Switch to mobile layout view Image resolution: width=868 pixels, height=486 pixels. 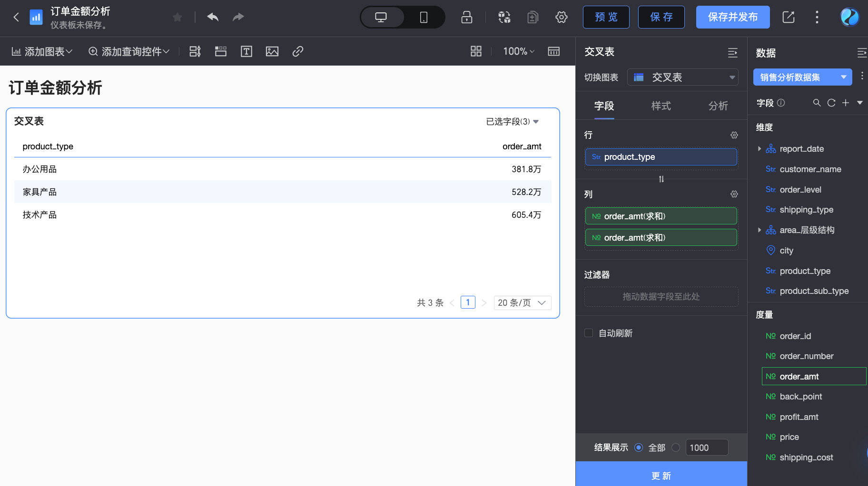click(x=423, y=18)
